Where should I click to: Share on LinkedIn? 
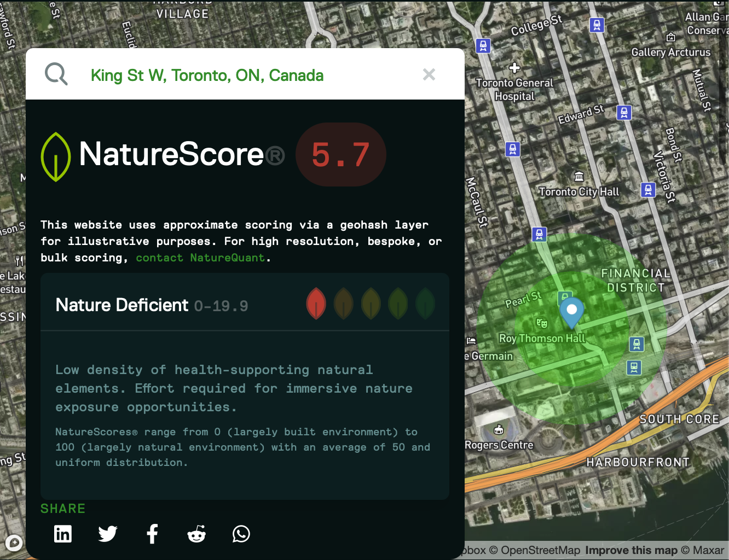pos(63,534)
